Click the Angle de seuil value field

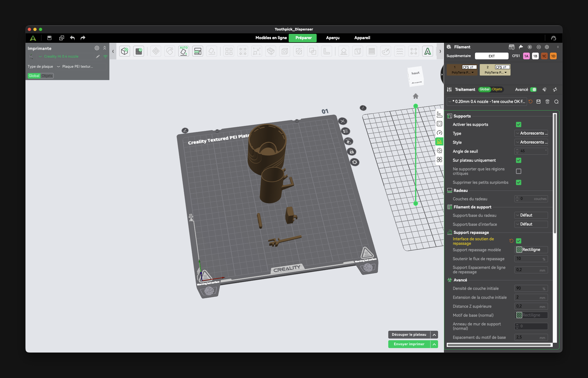(531, 151)
